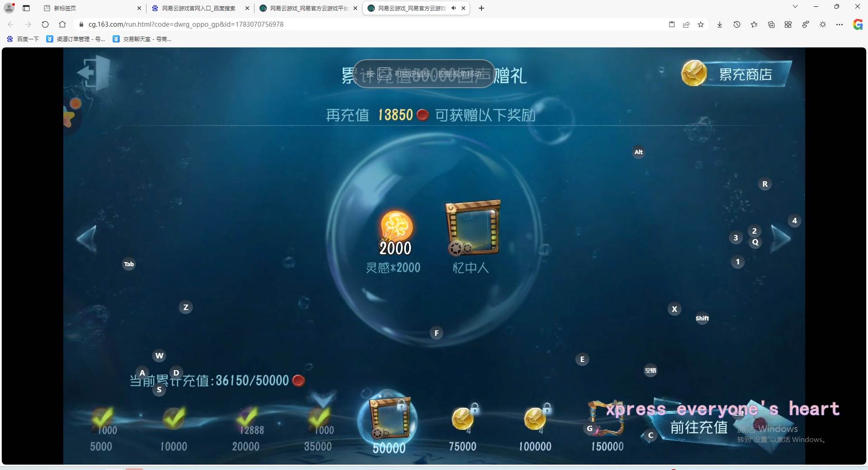Tap the E virtual key overlay
Image resolution: width=868 pixels, height=470 pixels.
(582, 359)
